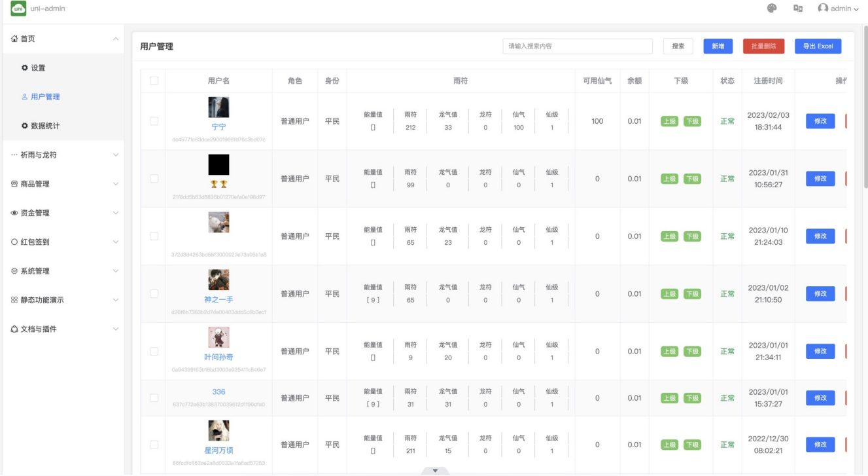Click the red 批量删除 button

pyautogui.click(x=763, y=46)
